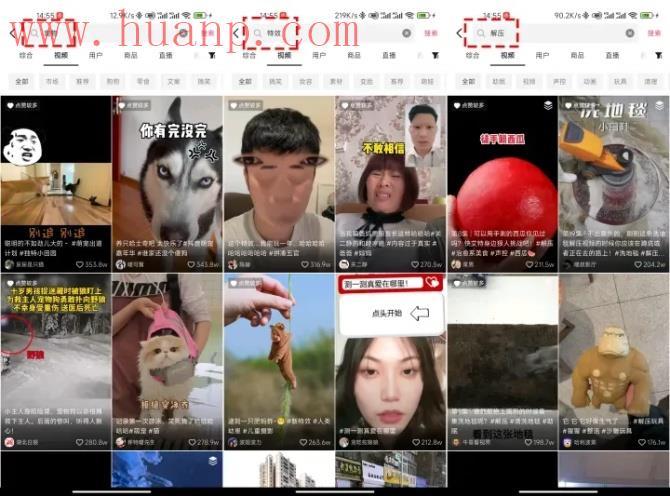Tap the collection stack icon on the 洗地毯 video

pyautogui.click(x=660, y=105)
